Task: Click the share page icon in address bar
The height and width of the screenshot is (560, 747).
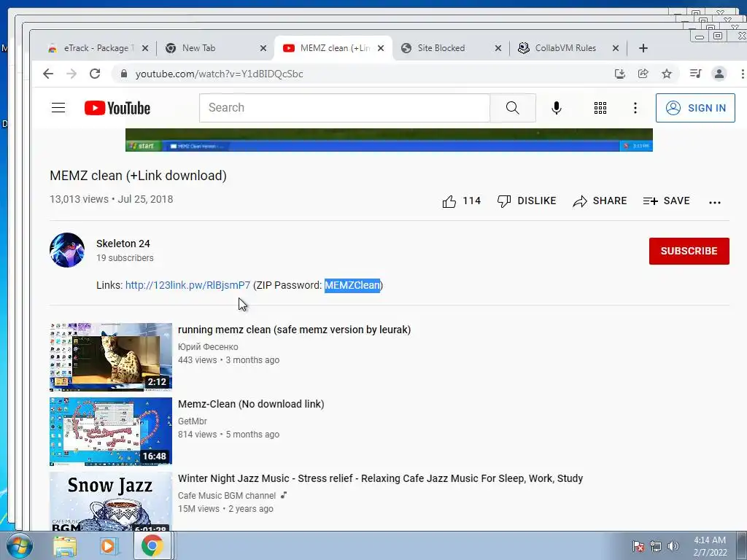Action: tap(643, 74)
